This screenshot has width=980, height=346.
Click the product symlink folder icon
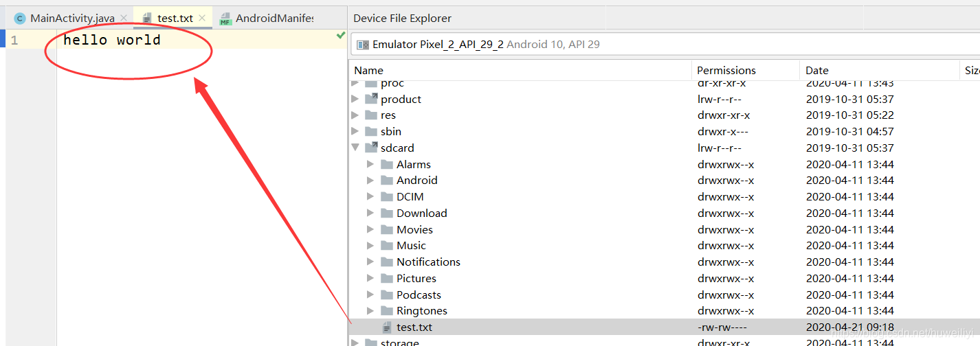pyautogui.click(x=371, y=99)
